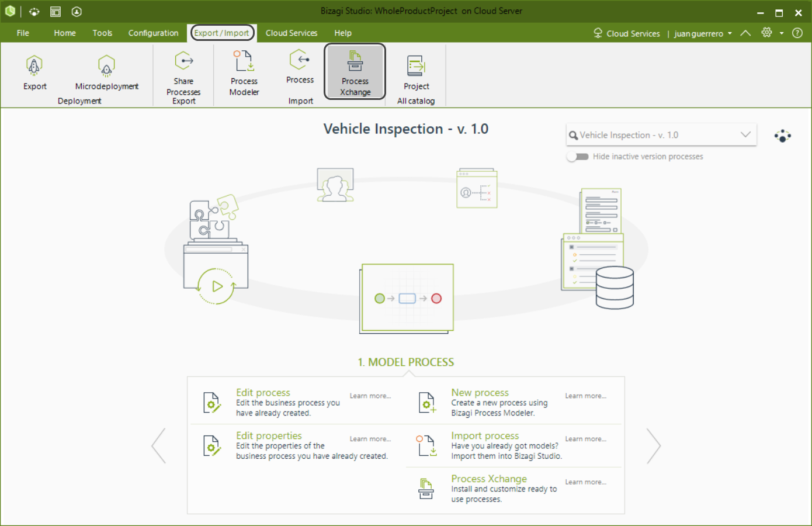Click the Import process link
The height and width of the screenshot is (526, 812).
coord(485,436)
